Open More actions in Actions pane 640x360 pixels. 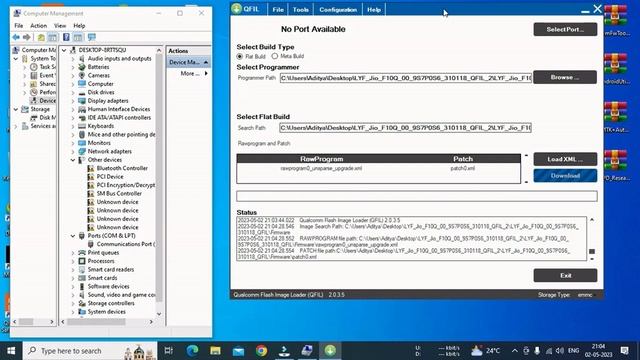coord(193,73)
